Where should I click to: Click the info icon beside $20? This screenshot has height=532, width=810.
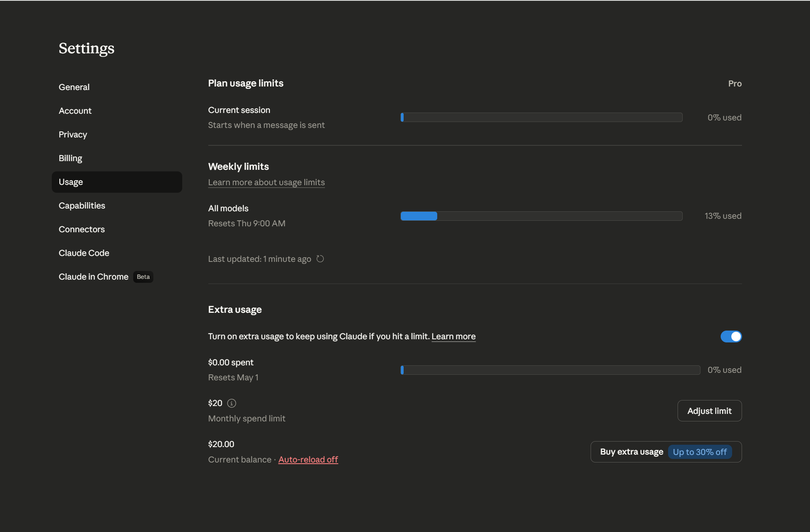[232, 403]
